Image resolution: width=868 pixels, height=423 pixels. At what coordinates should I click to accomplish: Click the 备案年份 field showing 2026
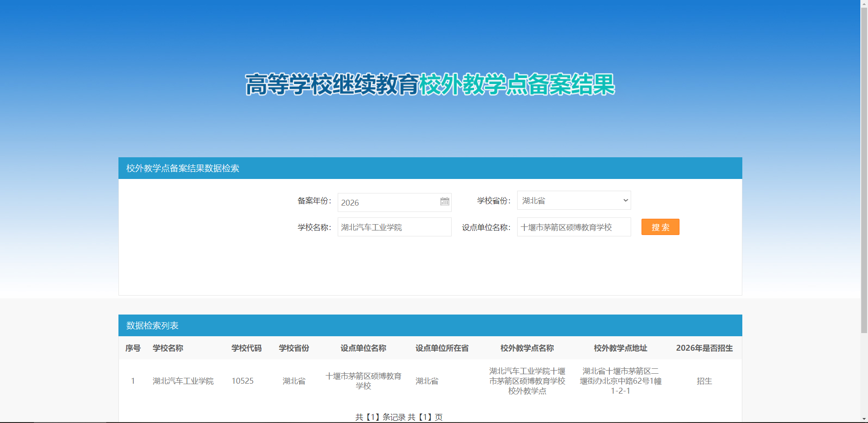(x=394, y=202)
